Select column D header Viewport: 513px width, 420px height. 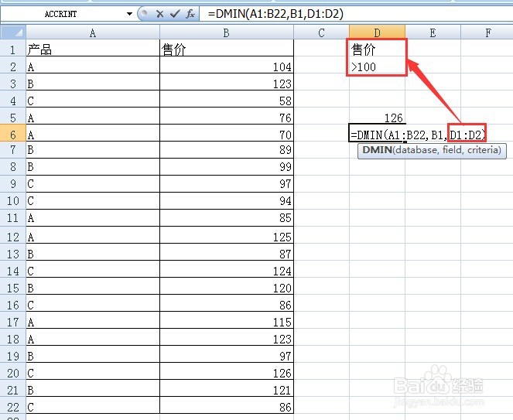coord(377,32)
